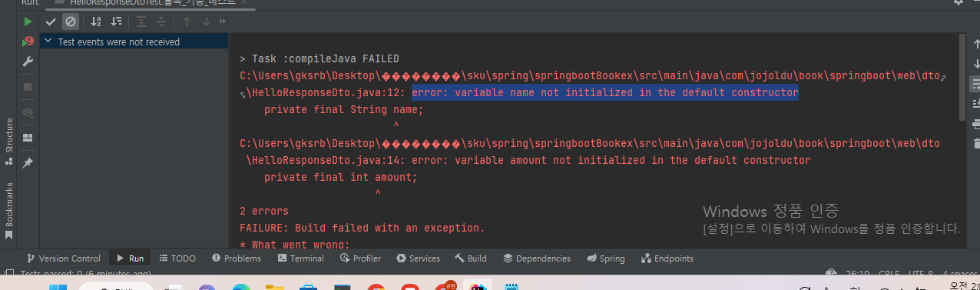Image resolution: width=980 pixels, height=290 pixels.
Task: Click 'private final String name;' line
Action: tap(344, 110)
